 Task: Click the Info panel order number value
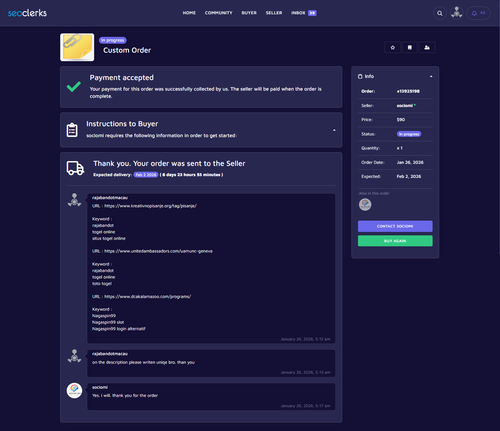point(408,91)
